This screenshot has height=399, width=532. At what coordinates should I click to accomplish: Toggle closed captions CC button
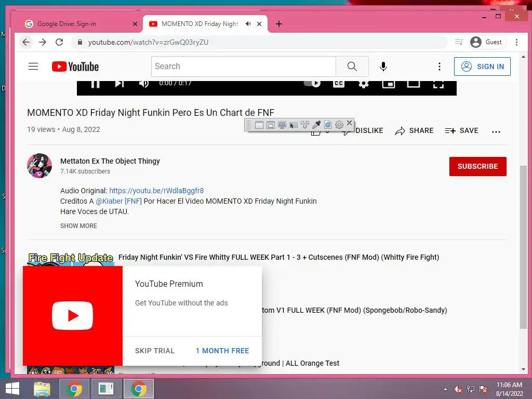click(x=339, y=84)
